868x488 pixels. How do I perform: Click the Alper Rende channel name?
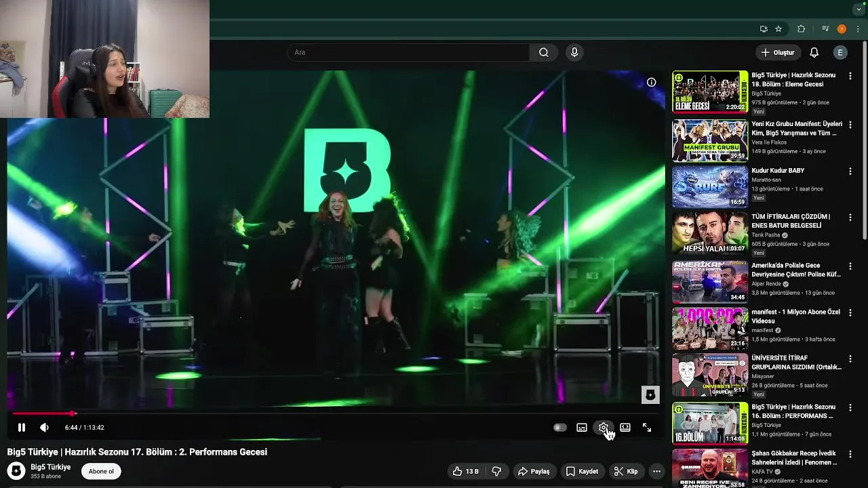[x=767, y=284]
